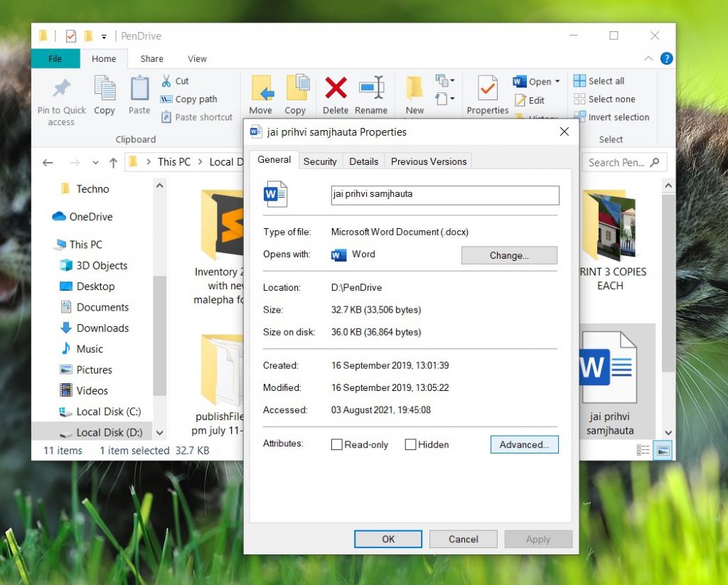The image size is (728, 585).
Task: Click Copy to folder icon
Action: tap(297, 87)
